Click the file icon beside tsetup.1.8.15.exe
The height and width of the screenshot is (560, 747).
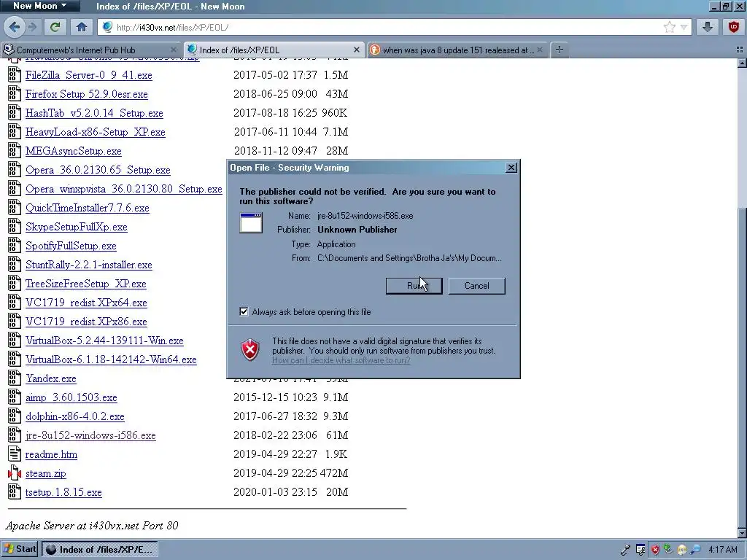15,492
